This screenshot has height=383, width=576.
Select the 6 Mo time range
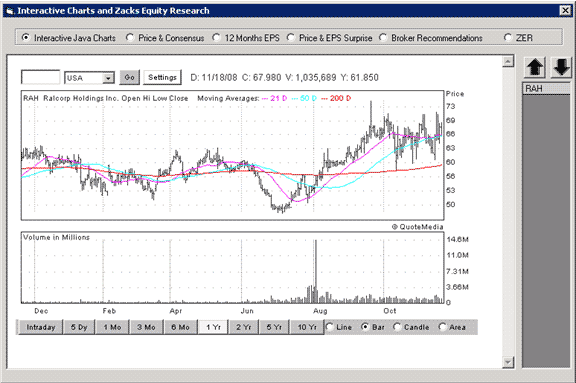pyautogui.click(x=180, y=327)
